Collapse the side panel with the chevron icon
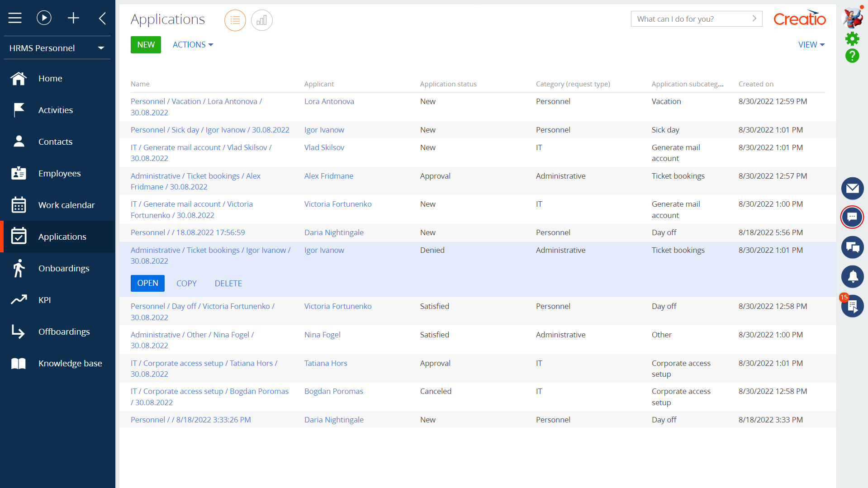This screenshot has width=868, height=488. pyautogui.click(x=102, y=18)
